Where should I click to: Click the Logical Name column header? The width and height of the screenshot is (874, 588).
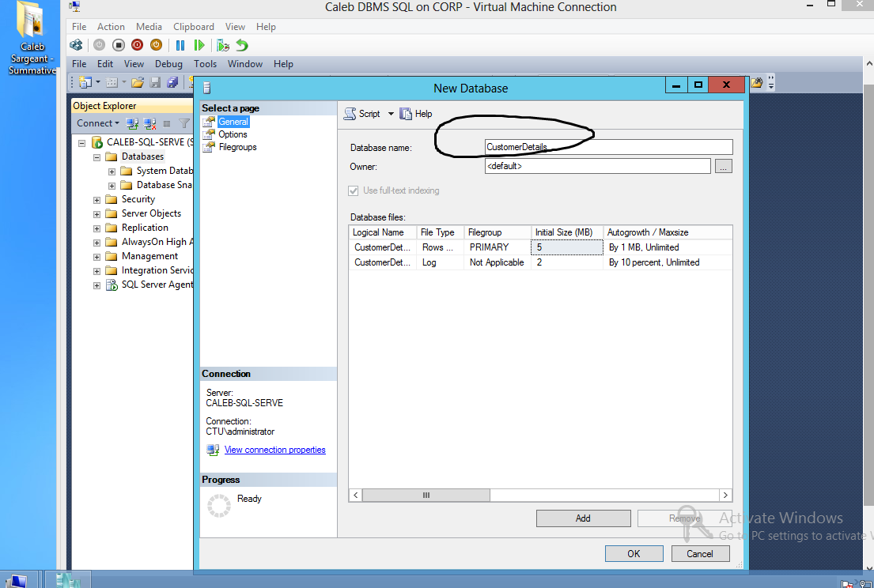pyautogui.click(x=383, y=232)
